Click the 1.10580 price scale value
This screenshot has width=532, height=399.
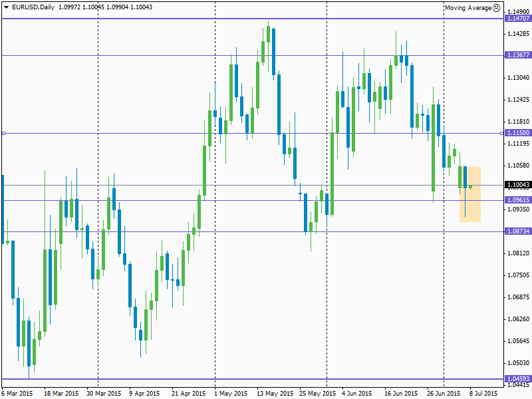coord(519,166)
